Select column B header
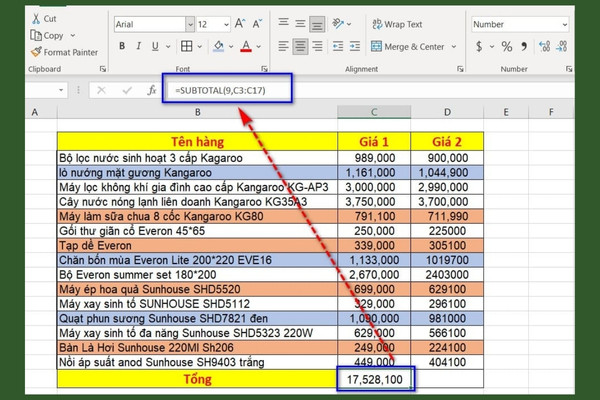The height and width of the screenshot is (400, 600). pos(197,112)
